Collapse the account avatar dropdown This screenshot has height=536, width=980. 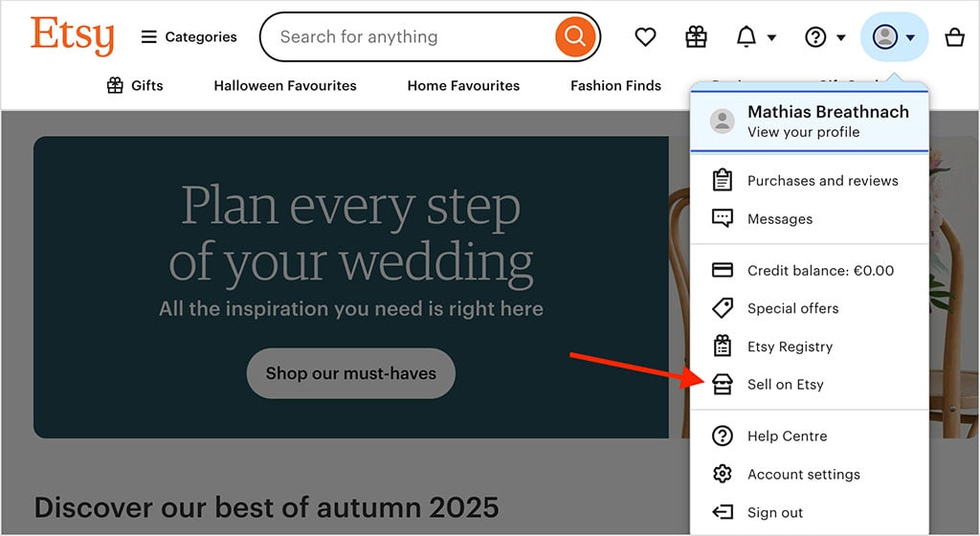[x=894, y=37]
